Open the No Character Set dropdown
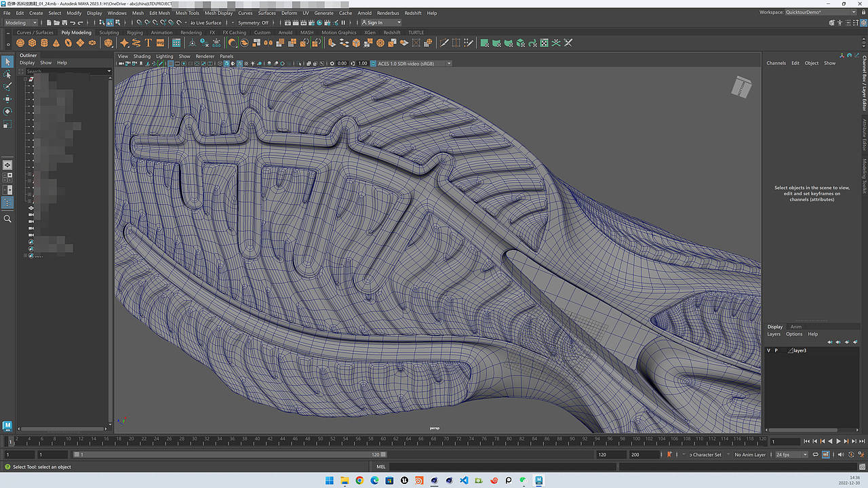This screenshot has width=868, height=488. (705, 455)
